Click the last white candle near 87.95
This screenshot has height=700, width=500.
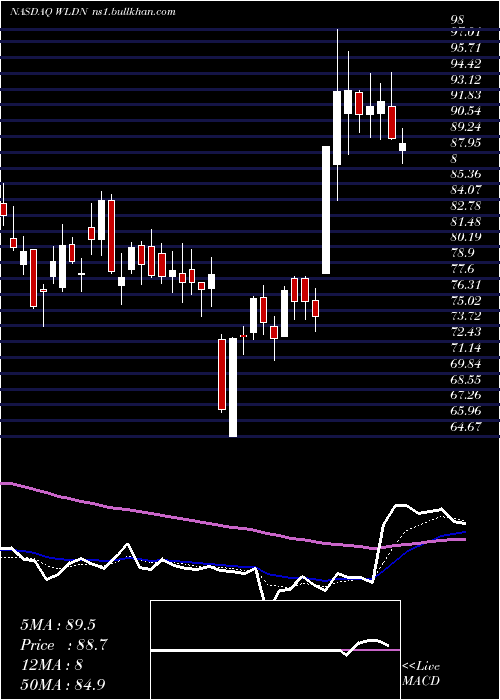tap(402, 147)
